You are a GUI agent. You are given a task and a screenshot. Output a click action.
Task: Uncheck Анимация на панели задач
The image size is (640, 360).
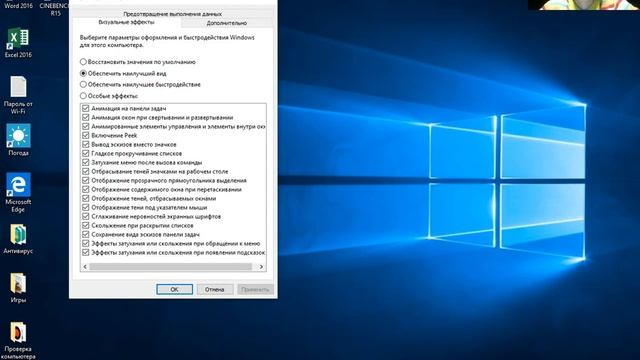86,109
